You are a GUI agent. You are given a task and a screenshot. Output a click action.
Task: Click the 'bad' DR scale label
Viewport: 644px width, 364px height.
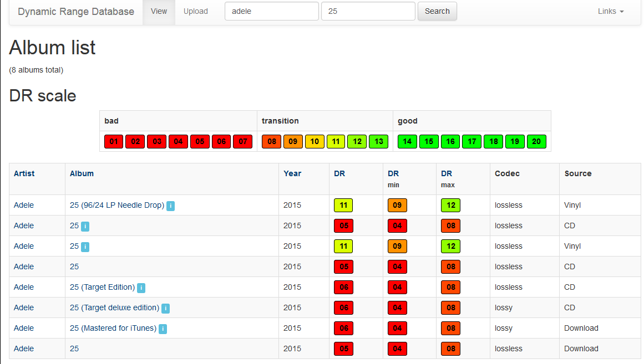[111, 121]
